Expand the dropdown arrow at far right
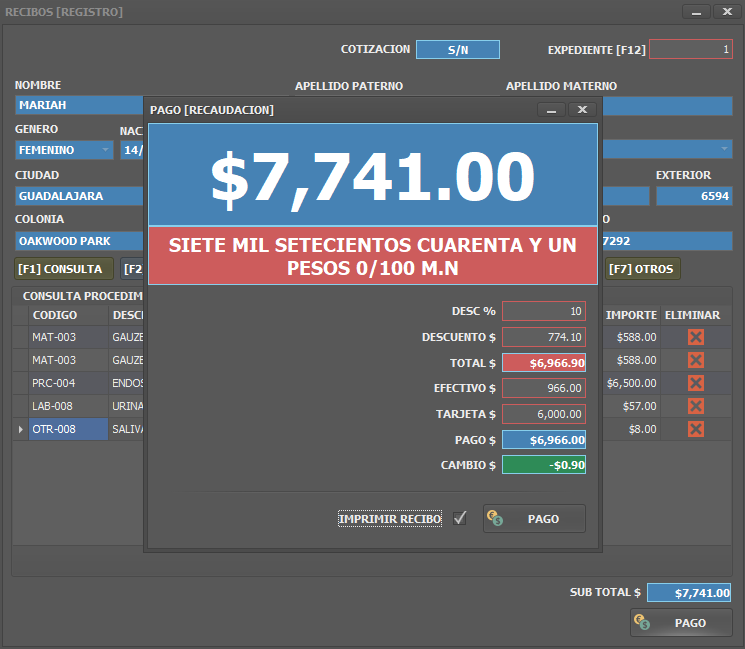This screenshot has width=745, height=649. click(725, 150)
